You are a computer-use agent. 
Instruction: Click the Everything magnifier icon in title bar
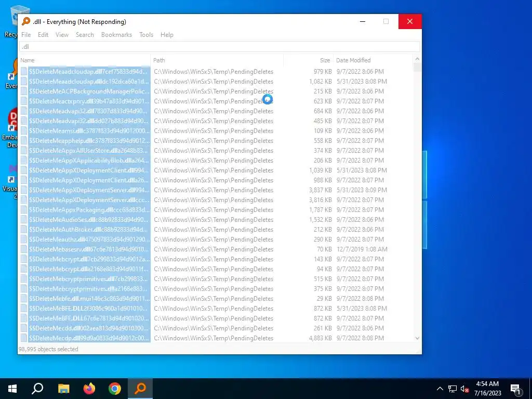[26, 21]
